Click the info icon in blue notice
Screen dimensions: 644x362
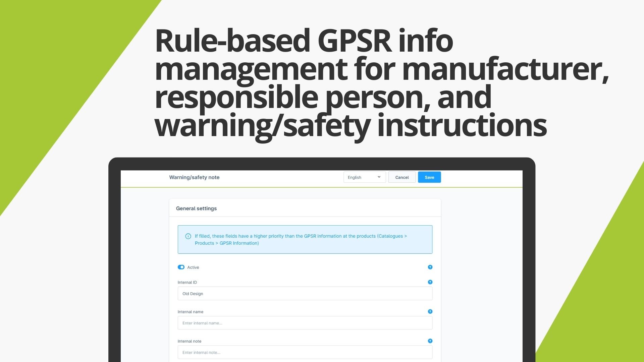[188, 236]
